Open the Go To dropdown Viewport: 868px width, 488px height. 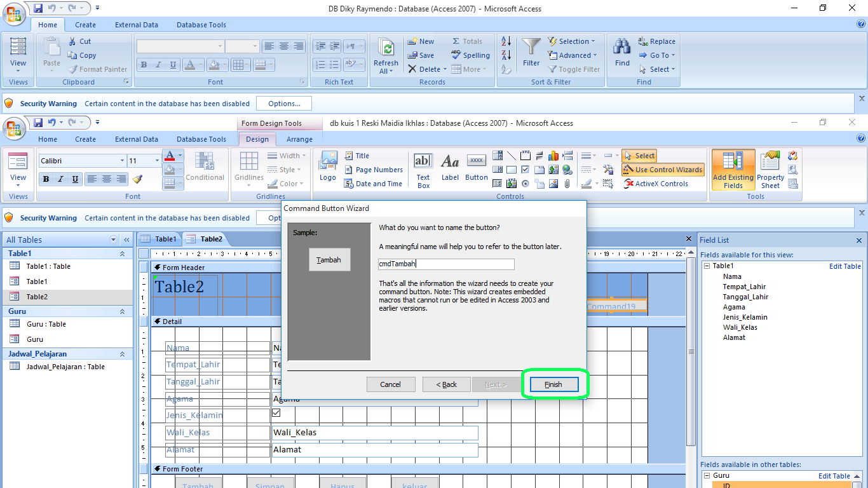[x=658, y=55]
